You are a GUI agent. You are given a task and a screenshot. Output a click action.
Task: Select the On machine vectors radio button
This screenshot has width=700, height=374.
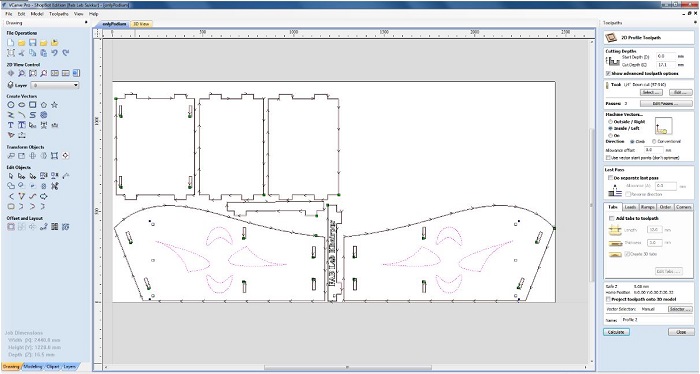click(x=610, y=135)
